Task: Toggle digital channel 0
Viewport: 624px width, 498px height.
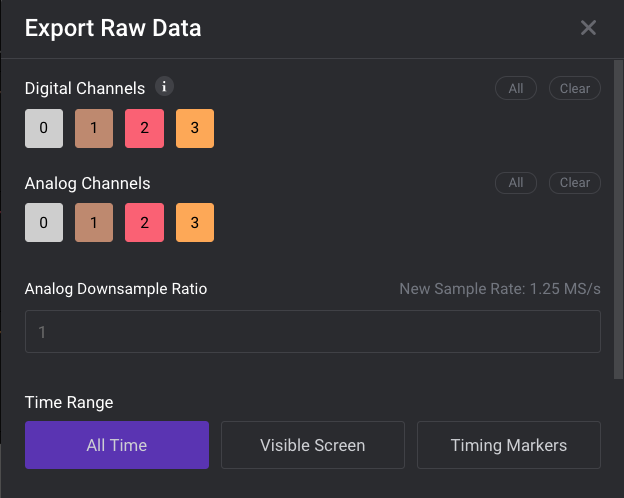Action: [44, 128]
